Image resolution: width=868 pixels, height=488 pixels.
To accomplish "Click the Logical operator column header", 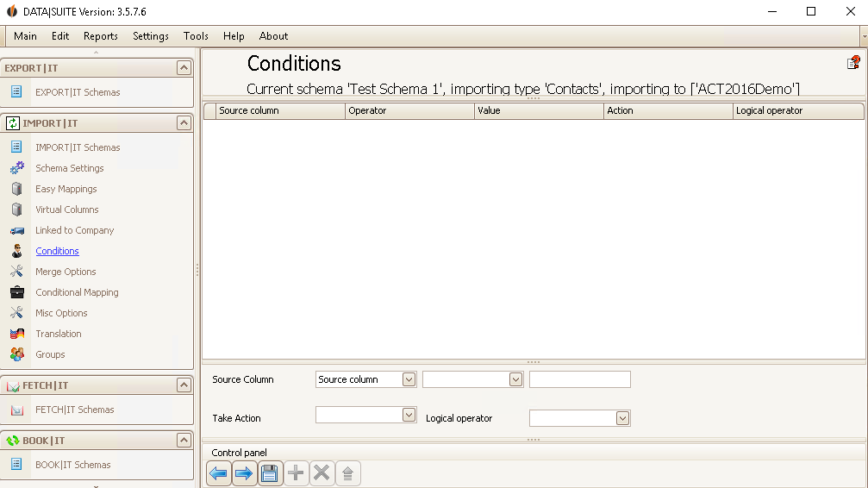I will pos(798,110).
